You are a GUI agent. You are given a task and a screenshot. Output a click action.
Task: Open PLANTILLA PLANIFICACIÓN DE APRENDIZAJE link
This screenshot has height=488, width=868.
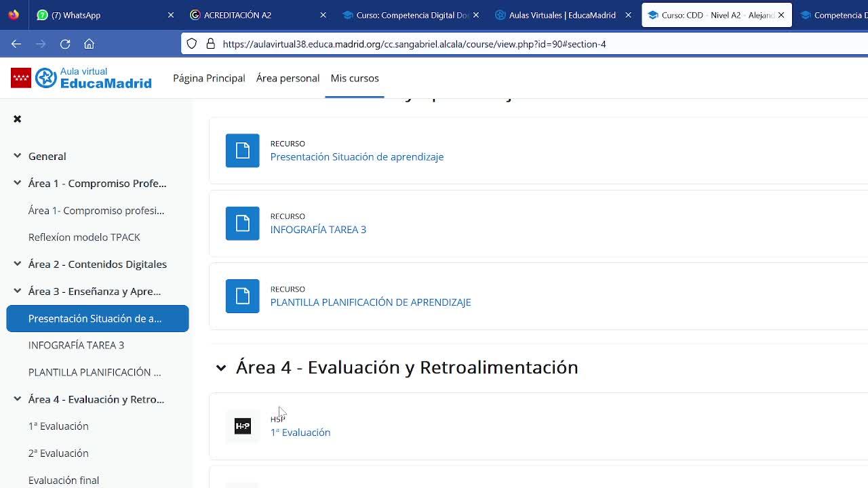pyautogui.click(x=370, y=302)
